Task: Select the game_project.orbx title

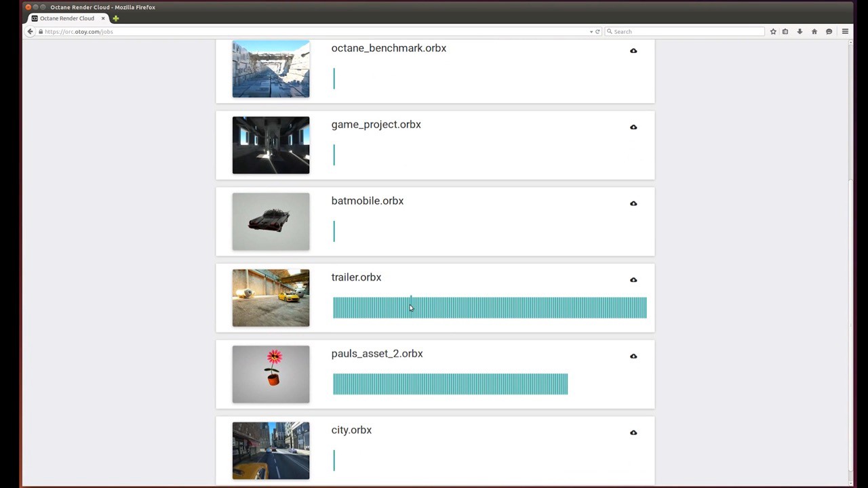Action: pyautogui.click(x=376, y=125)
